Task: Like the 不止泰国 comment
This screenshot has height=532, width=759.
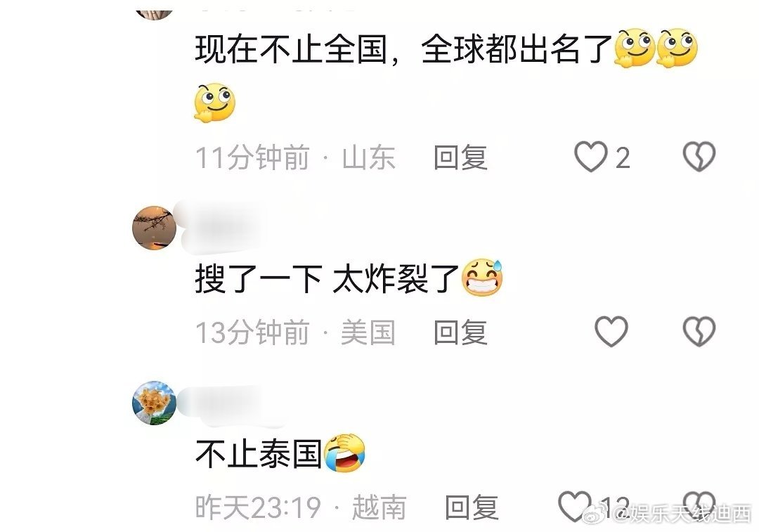Action: [575, 506]
